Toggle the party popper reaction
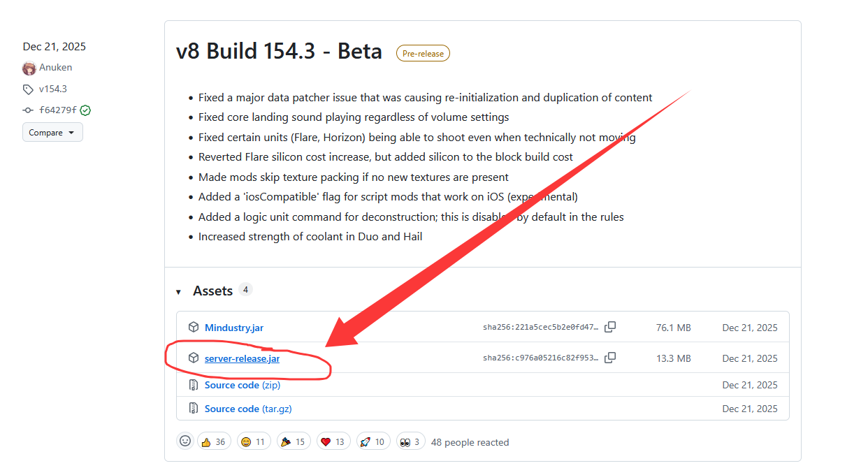Screen dimensions: 868x468 click(x=292, y=441)
